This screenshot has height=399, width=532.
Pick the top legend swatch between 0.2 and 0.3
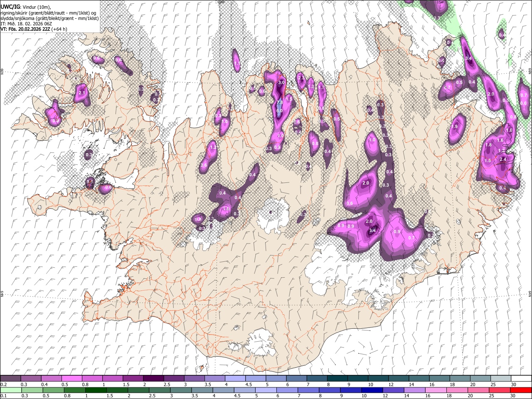[10, 378]
